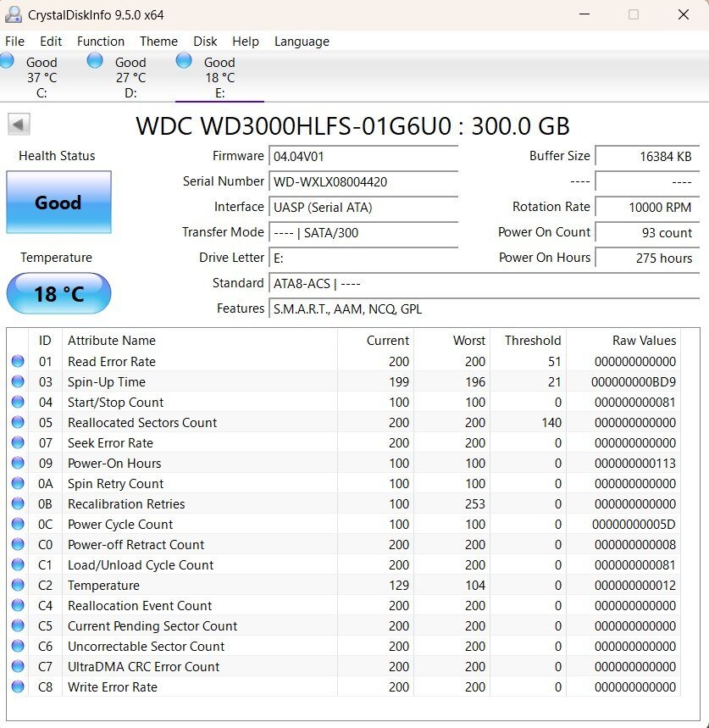Click the Standard field ATA8-ACS
709x728 pixels.
pos(484,283)
